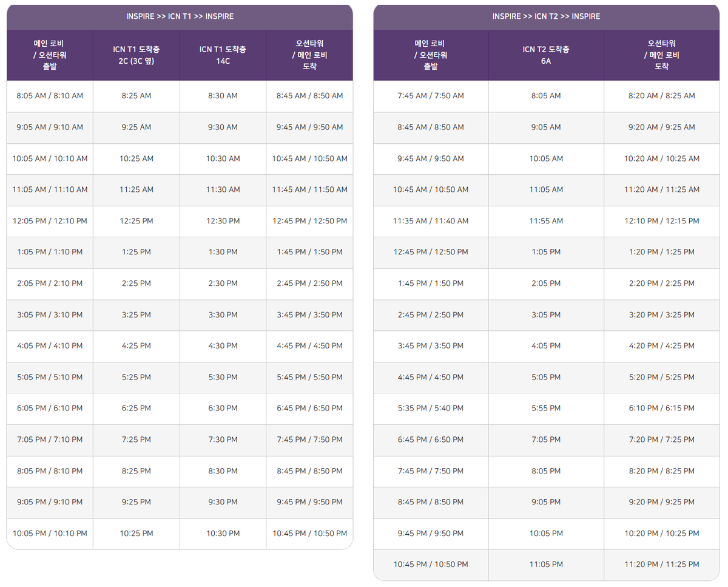Select the '6:10 PM / 6:15 PM' arrival cell
This screenshot has width=728, height=587.
(662, 409)
